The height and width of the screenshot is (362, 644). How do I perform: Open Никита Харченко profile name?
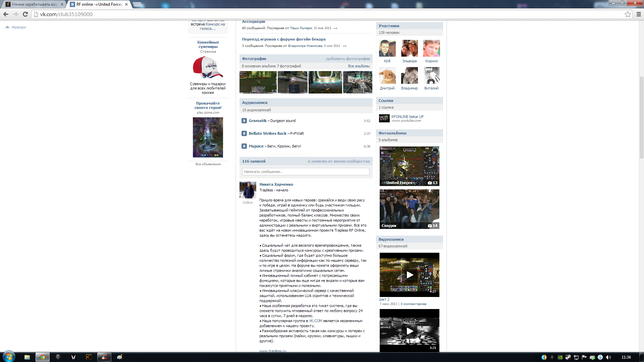coord(276,184)
